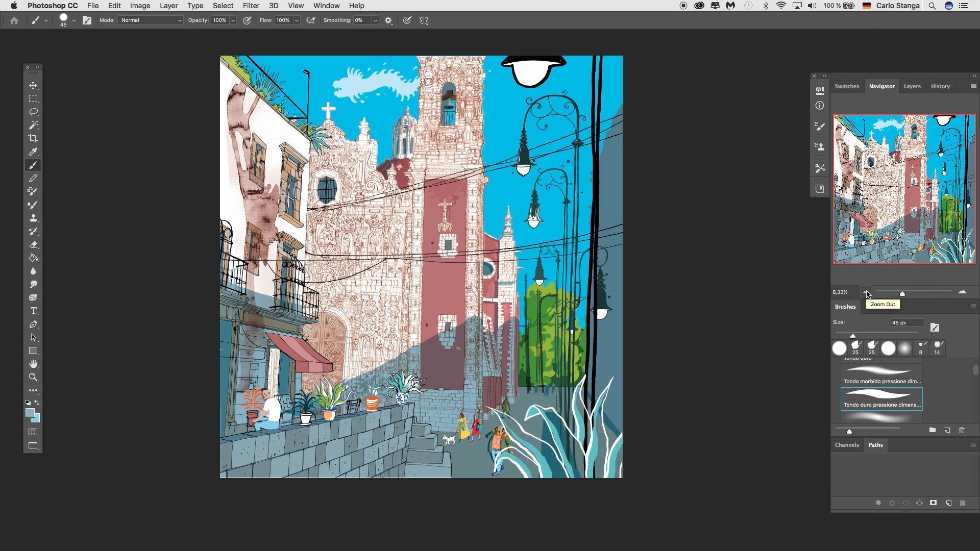This screenshot has height=551, width=980.
Task: Create new brush in Brushes panel
Action: 947,430
